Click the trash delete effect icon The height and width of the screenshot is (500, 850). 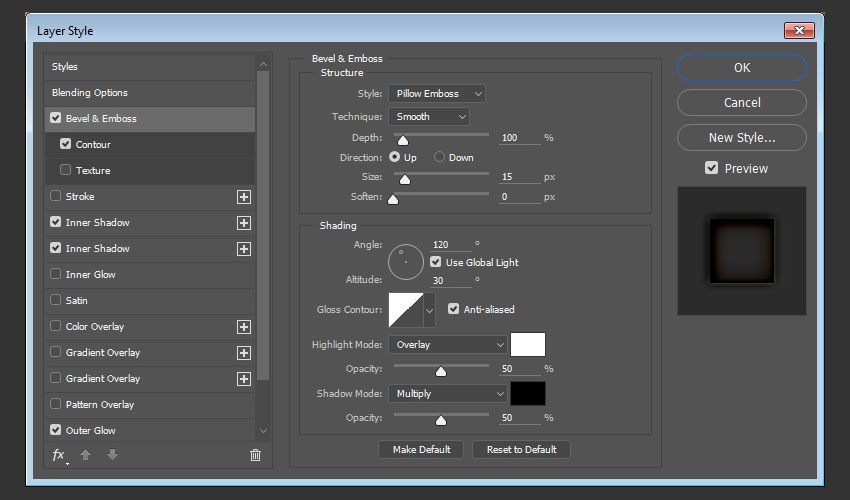pos(255,455)
